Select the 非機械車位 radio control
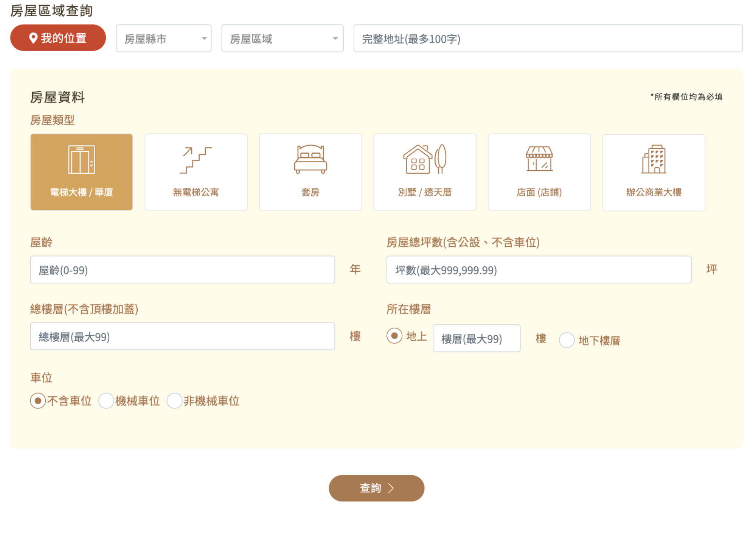This screenshot has height=534, width=756. point(174,400)
